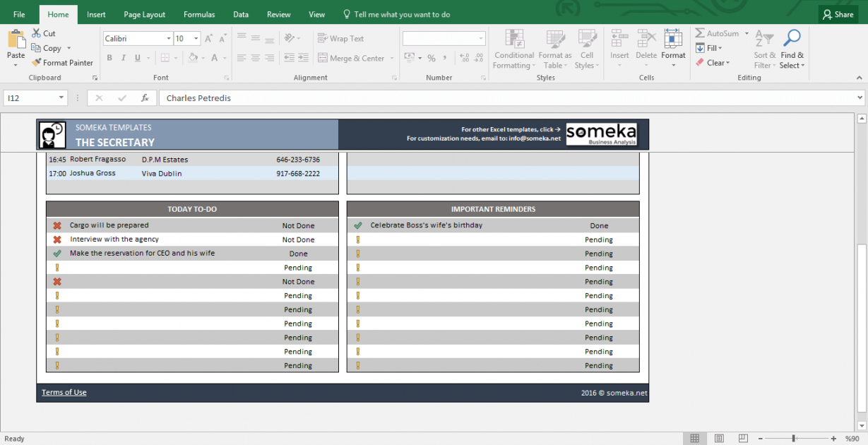The image size is (868, 445).
Task: Click the Format Painter brush icon
Action: [37, 63]
